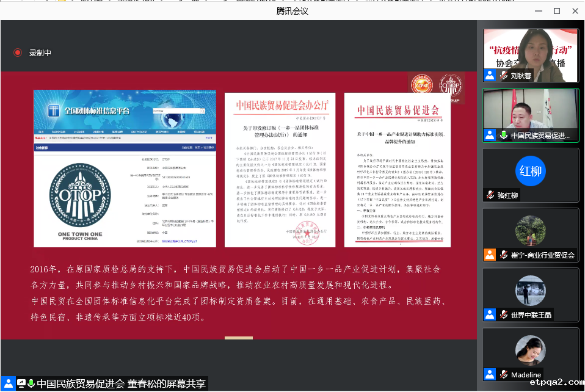Click muted microphone icon beside Madeline
This screenshot has height=392, width=585.
click(x=504, y=374)
